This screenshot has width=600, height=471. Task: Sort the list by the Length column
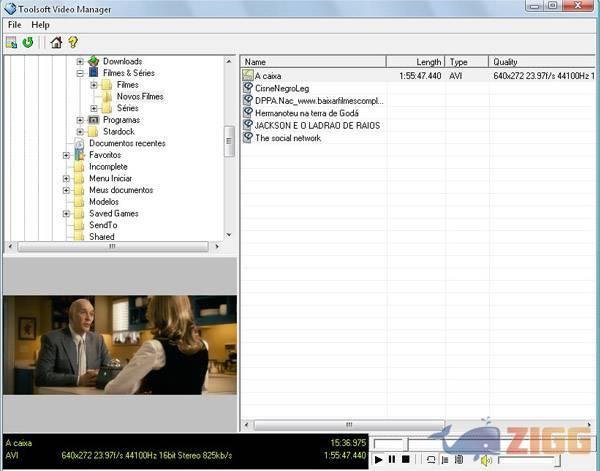point(414,62)
